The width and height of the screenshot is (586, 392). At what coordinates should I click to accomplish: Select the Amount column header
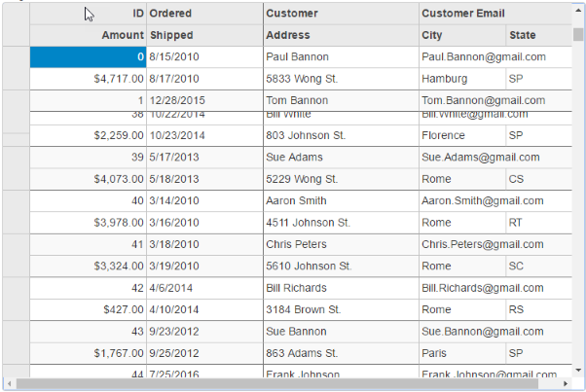pyautogui.click(x=89, y=35)
